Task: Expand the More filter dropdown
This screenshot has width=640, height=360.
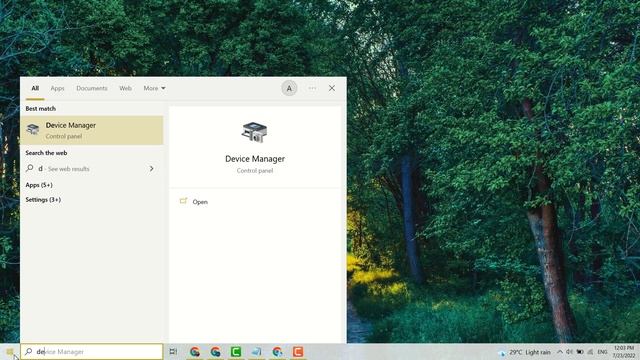Action: click(154, 88)
